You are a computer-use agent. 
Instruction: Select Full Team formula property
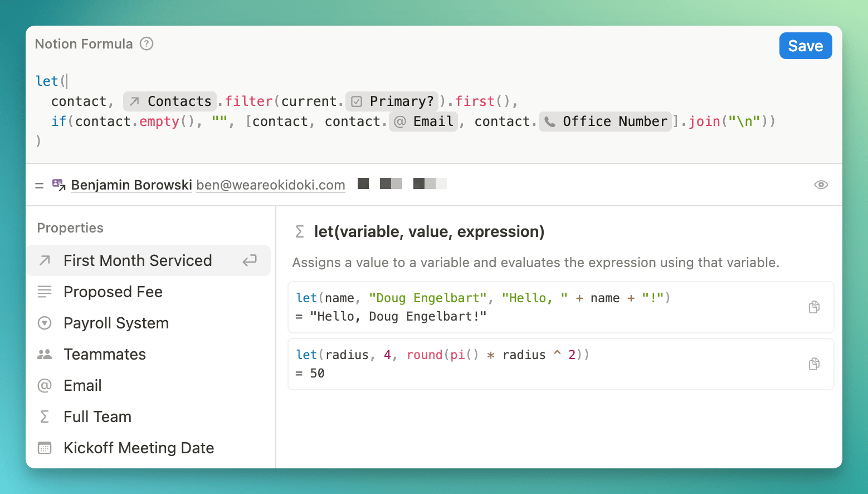pyautogui.click(x=97, y=416)
